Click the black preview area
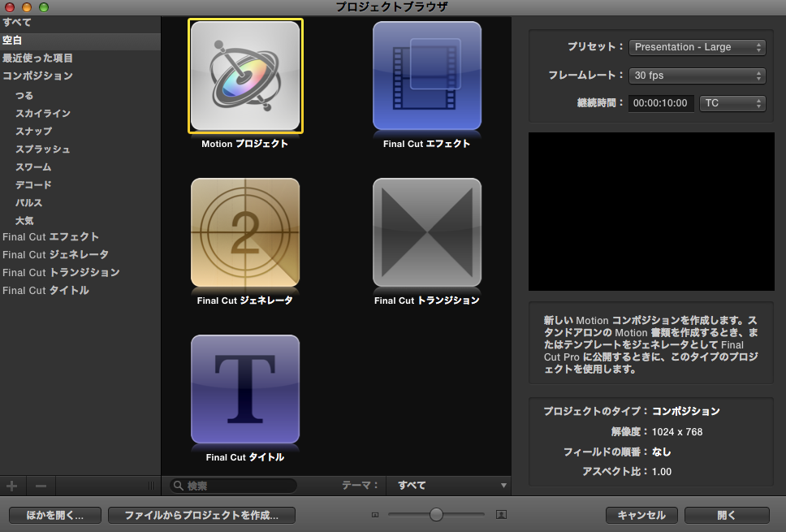This screenshot has width=786, height=532. [651, 212]
